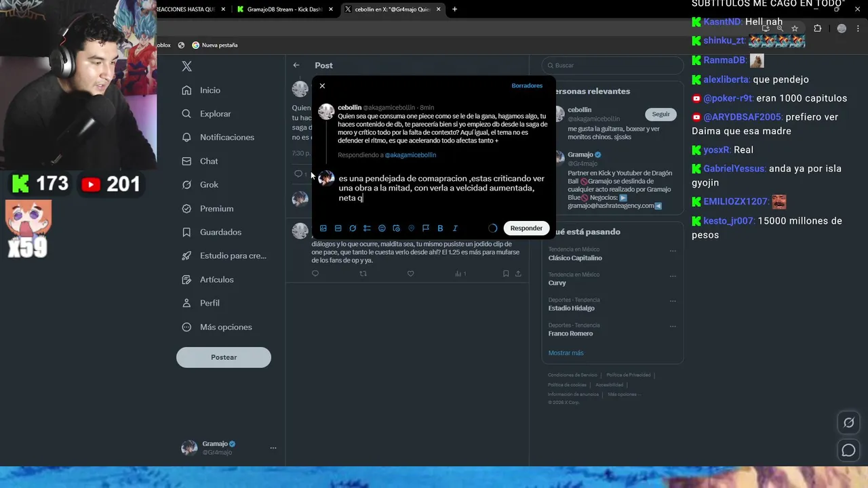
Task: Bookmark the bottom post
Action: pyautogui.click(x=506, y=274)
